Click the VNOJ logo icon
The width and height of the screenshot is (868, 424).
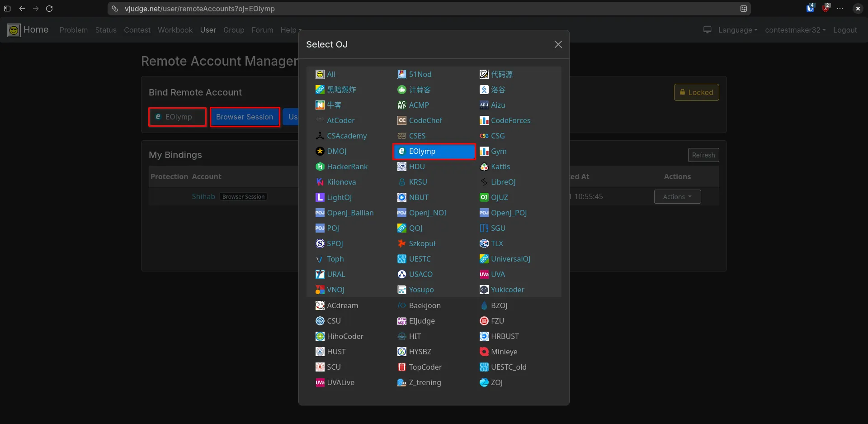click(320, 290)
